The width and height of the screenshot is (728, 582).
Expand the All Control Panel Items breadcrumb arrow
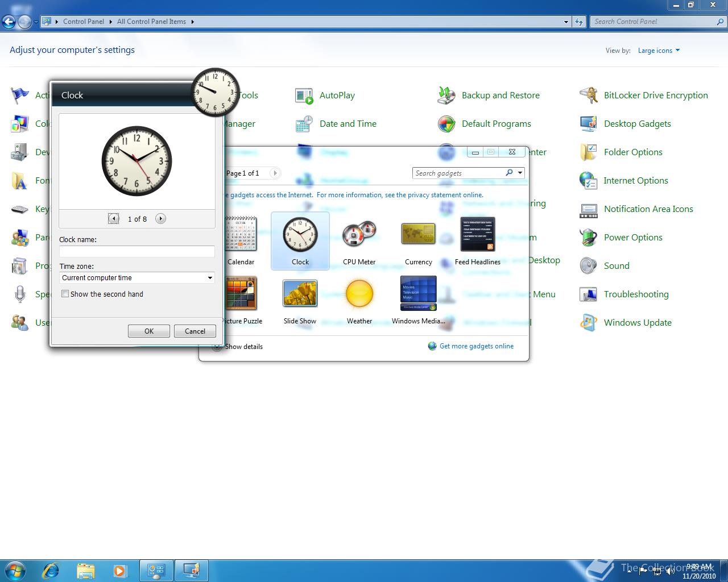point(193,22)
